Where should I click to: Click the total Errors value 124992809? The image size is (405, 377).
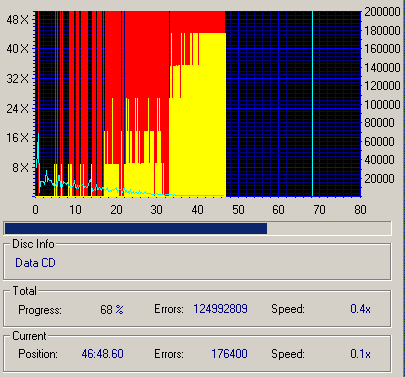[x=220, y=309]
